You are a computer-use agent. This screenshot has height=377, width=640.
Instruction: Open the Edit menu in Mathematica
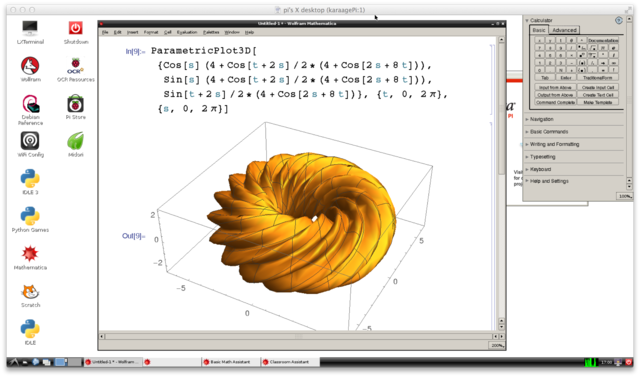point(118,32)
